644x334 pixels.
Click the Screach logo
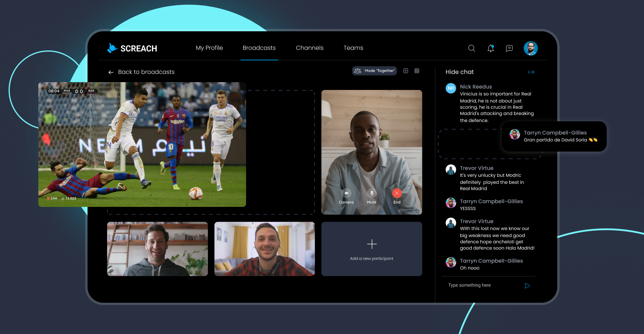[x=132, y=48]
